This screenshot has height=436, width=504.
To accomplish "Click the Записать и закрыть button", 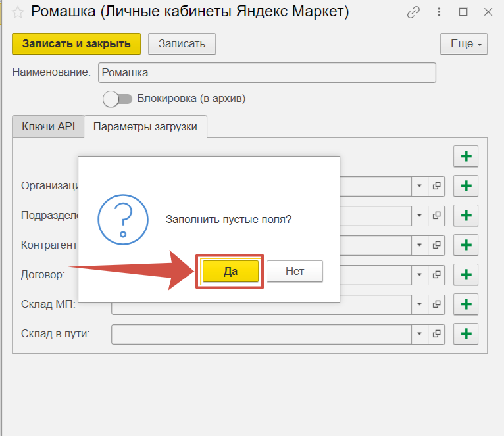I will coord(76,44).
